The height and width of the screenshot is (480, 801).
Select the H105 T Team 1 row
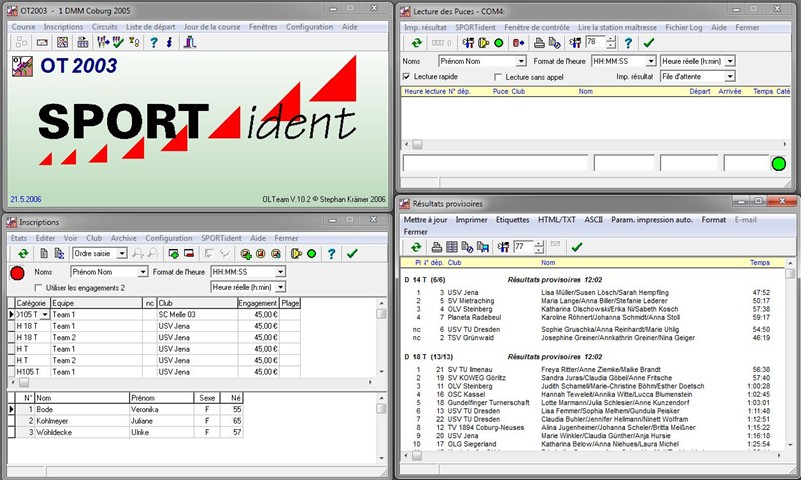[153, 372]
